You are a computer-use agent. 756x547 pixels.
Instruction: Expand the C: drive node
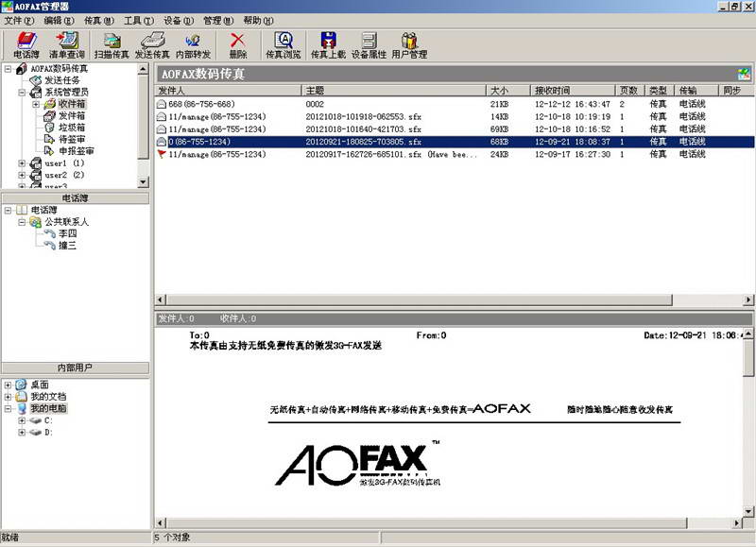click(22, 419)
